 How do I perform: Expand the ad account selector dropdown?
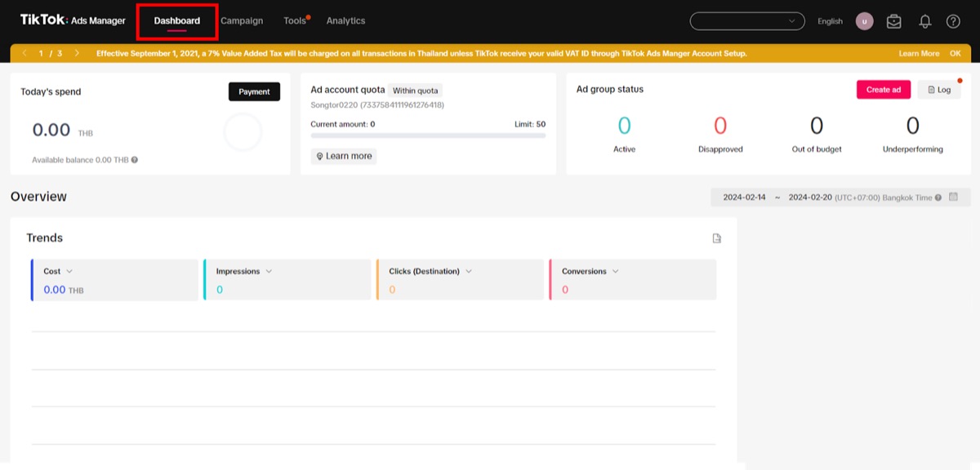[x=747, y=21]
